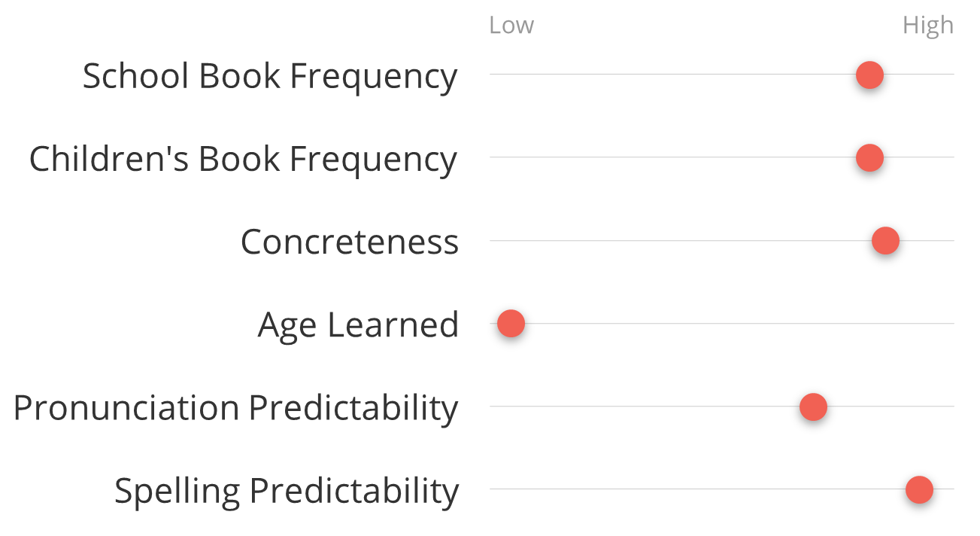Click the High scale header
The image size is (980, 536).
927,26
